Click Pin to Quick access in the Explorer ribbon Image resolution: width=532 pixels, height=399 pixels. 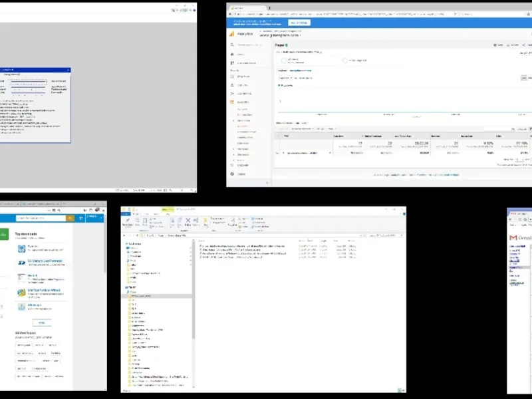pyautogui.click(x=128, y=222)
